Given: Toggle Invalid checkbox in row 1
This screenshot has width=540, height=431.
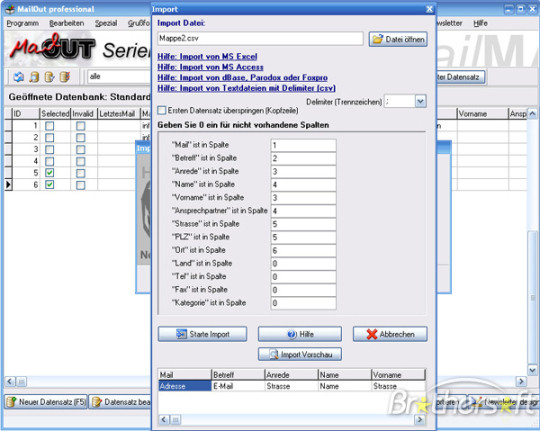Looking at the screenshot, I should (81, 126).
